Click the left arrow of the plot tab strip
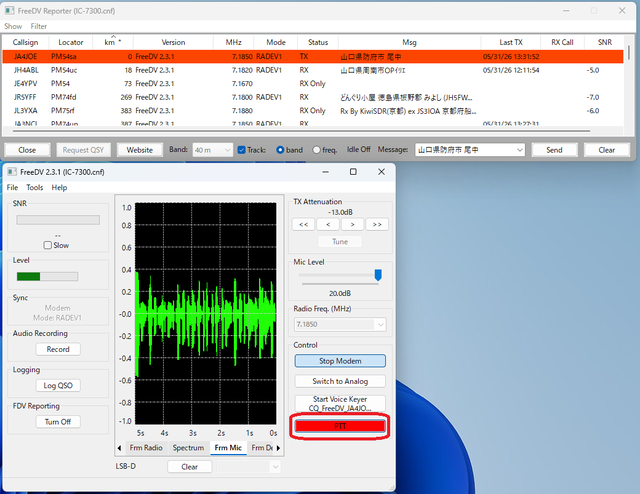 119,448
